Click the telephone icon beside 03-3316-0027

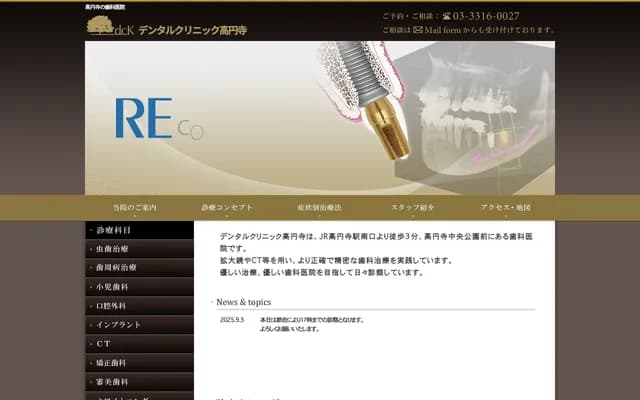click(445, 16)
